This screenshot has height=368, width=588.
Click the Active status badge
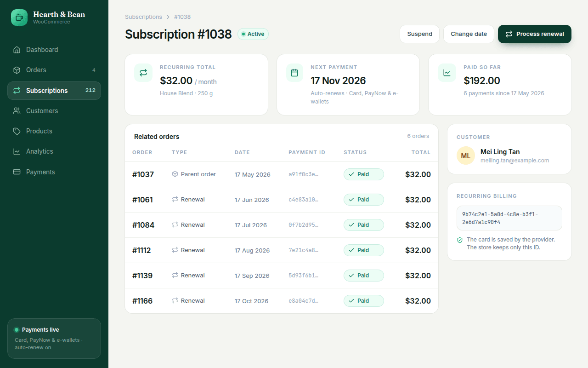[253, 34]
